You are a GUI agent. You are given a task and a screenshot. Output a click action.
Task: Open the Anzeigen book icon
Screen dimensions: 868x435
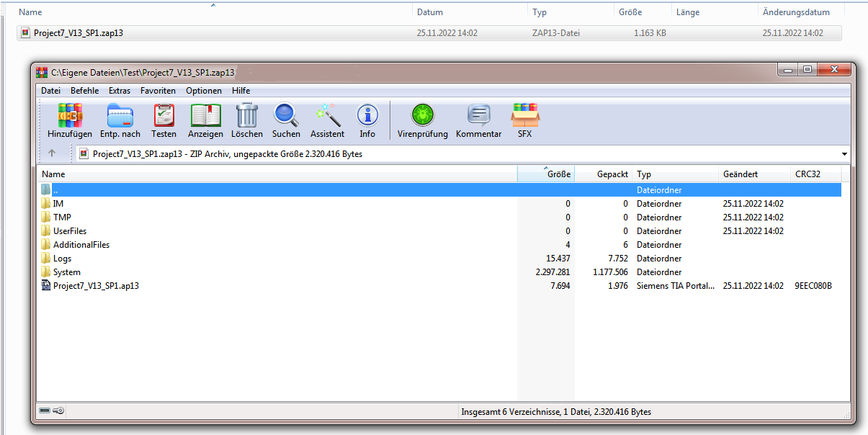pyautogui.click(x=205, y=115)
